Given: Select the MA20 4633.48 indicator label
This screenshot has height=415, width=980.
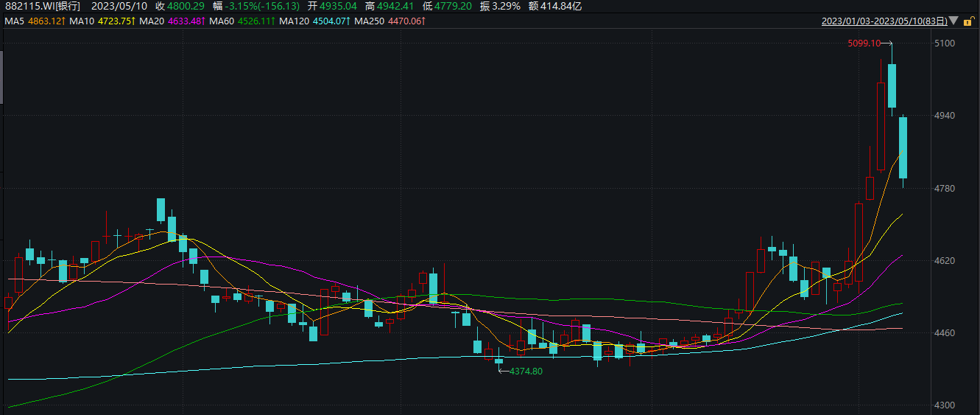Looking at the screenshot, I should point(172,21).
